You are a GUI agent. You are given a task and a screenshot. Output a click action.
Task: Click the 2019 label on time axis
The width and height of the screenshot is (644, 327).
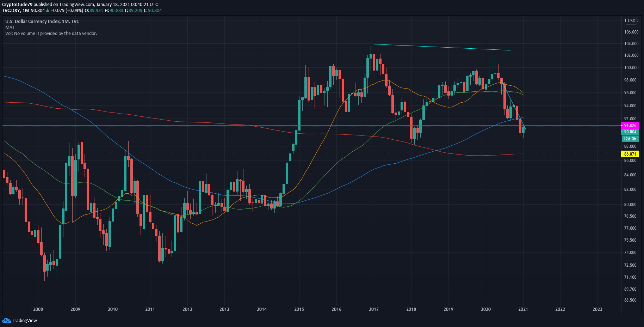point(448,309)
